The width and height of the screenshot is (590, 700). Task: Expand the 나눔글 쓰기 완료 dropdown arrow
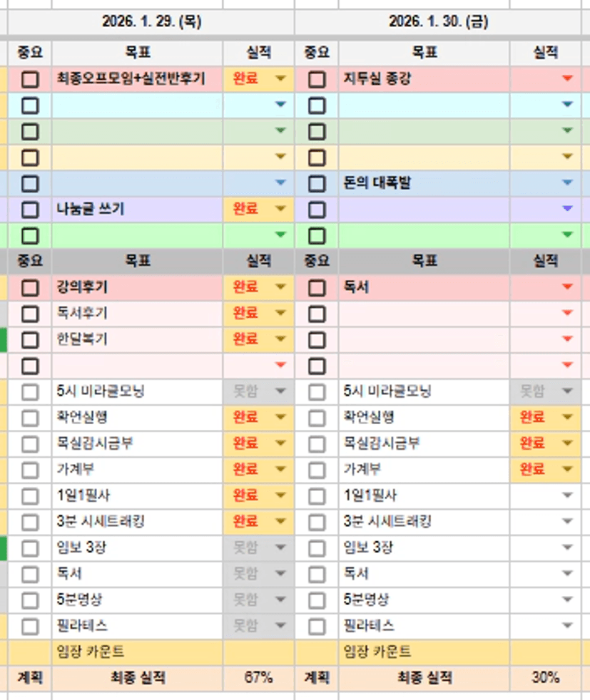tap(280, 210)
